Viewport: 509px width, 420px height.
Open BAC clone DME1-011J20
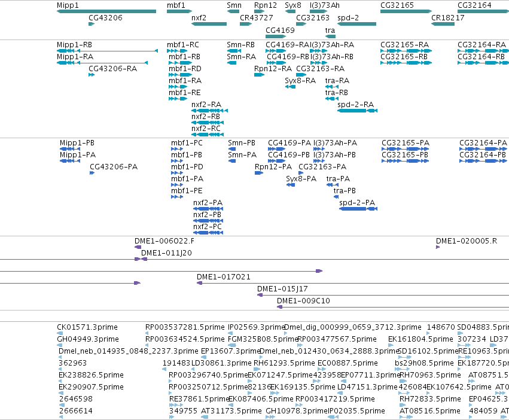pyautogui.click(x=325, y=259)
